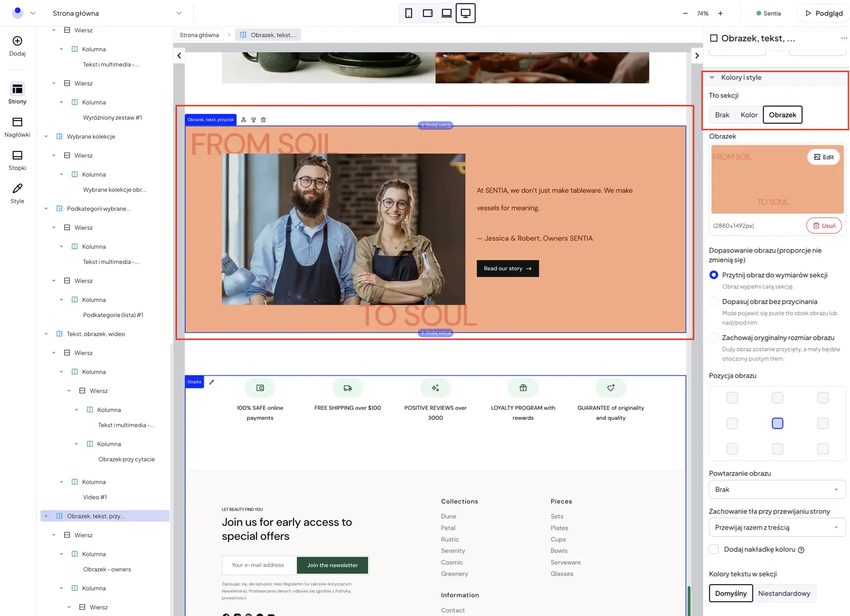Zoom out the canvas with minus

(685, 13)
